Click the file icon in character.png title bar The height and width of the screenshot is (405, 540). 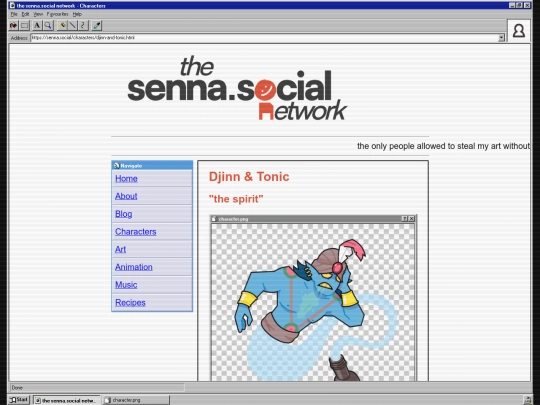(214, 219)
